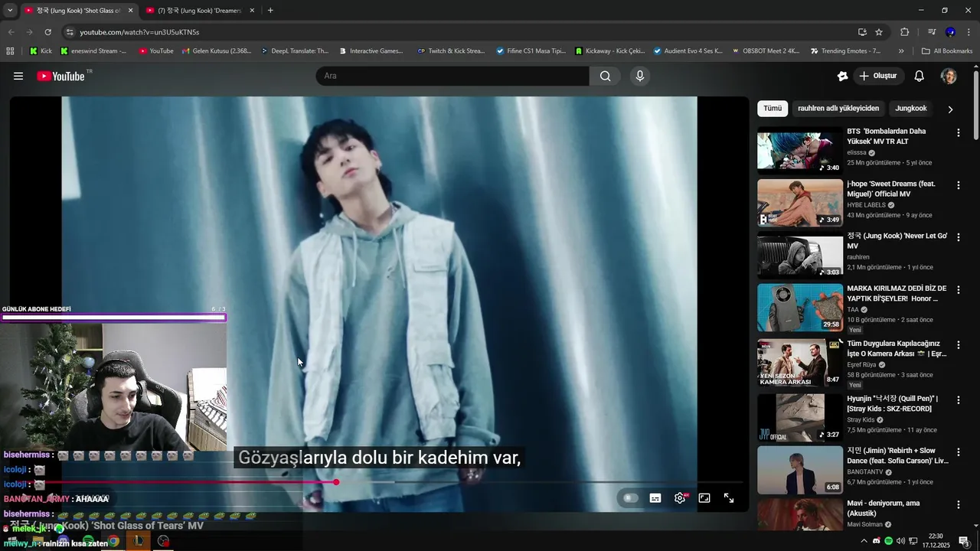Click the browser back arrow
This screenshot has width=980, height=551.
pos(11,32)
